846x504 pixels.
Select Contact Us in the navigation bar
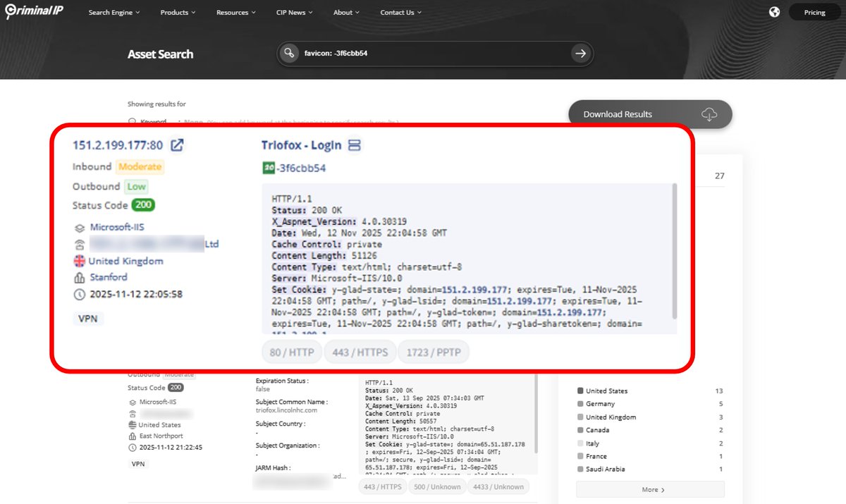[x=397, y=12]
